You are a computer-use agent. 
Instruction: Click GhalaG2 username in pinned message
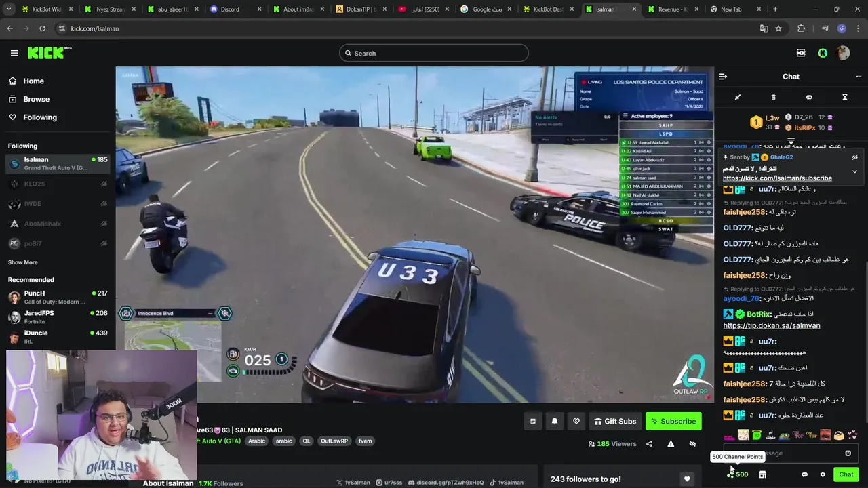(x=781, y=157)
